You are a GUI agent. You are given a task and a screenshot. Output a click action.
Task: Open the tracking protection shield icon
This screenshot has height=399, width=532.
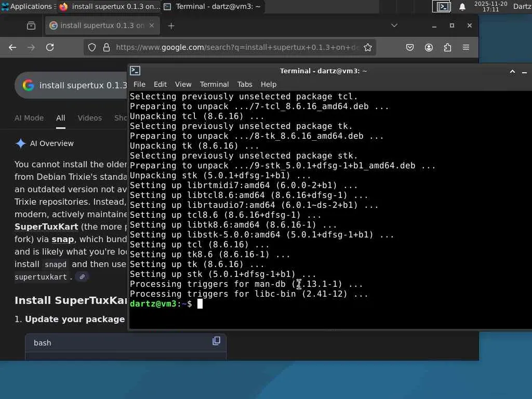92,47
